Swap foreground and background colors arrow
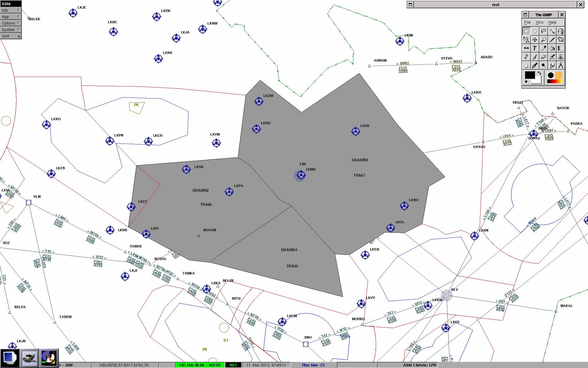588x368 pixels. (x=539, y=73)
